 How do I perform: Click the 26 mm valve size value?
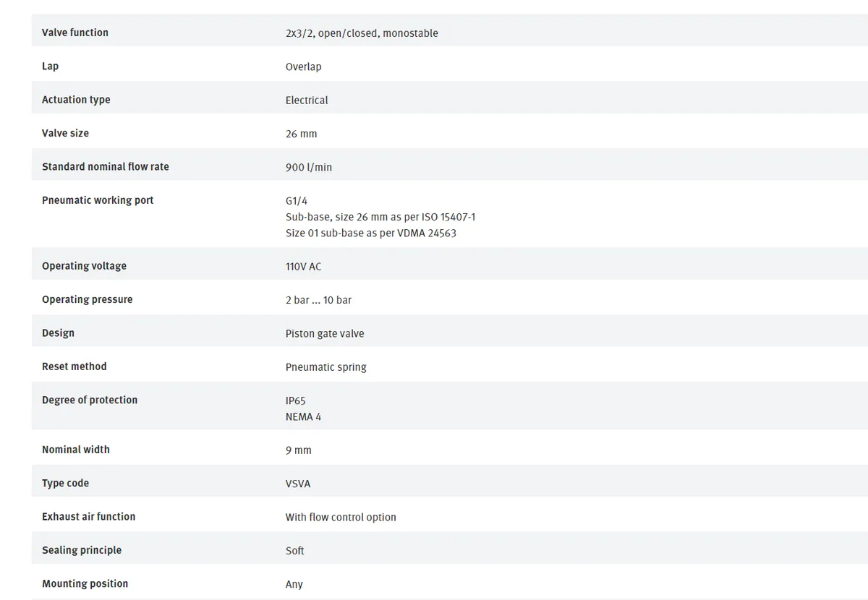[x=301, y=134]
